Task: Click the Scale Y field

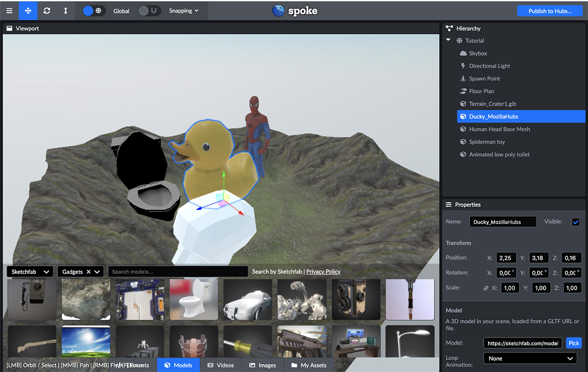Action: point(541,288)
